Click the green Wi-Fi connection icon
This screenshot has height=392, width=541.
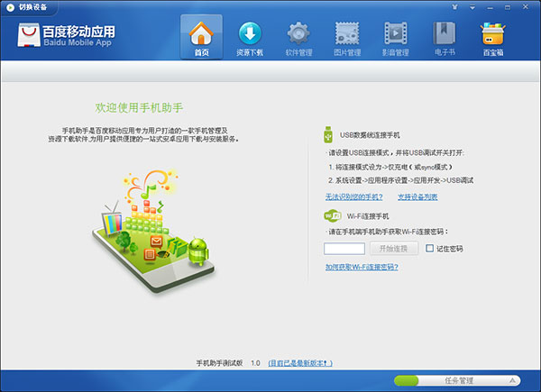pyautogui.click(x=333, y=216)
